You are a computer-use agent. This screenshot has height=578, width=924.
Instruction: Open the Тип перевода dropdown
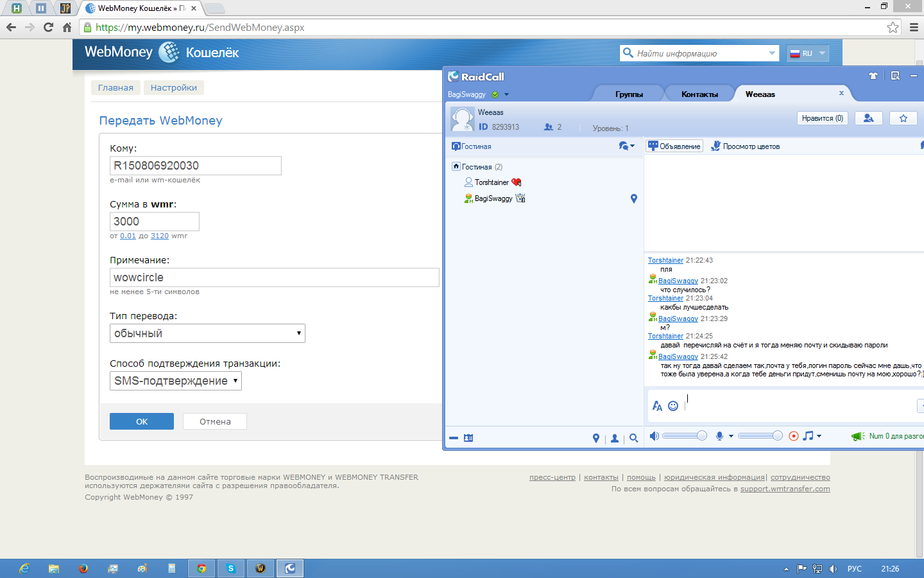point(207,333)
